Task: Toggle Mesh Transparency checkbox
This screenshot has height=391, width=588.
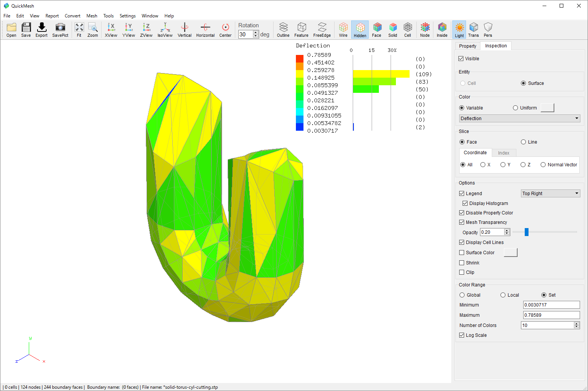Action: (461, 222)
